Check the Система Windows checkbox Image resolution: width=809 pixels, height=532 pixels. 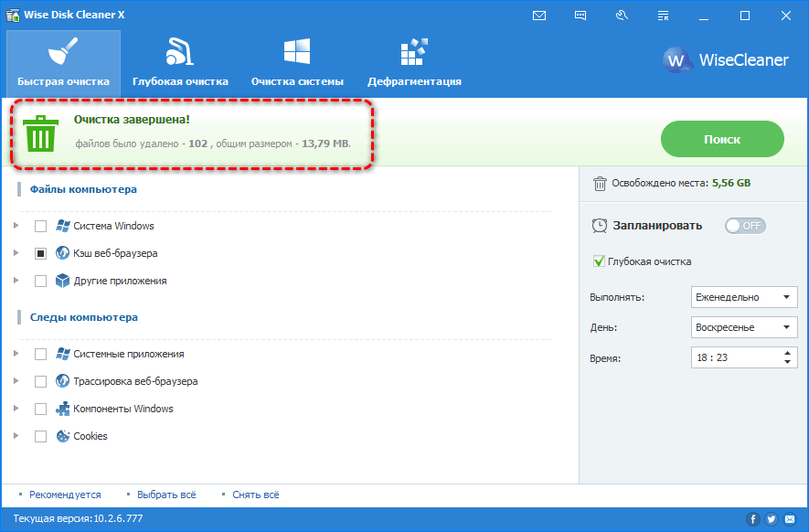click(x=40, y=226)
